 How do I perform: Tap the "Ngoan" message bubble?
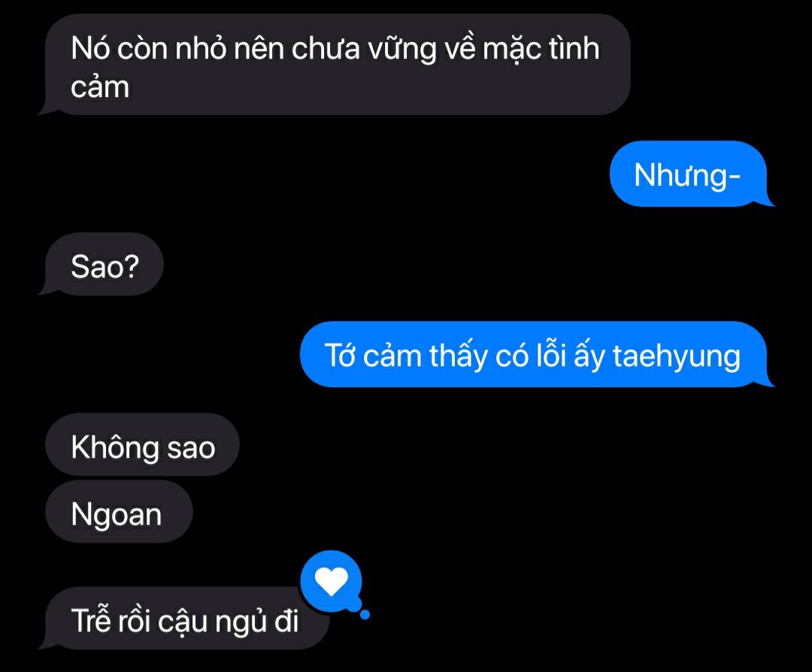pyautogui.click(x=119, y=511)
